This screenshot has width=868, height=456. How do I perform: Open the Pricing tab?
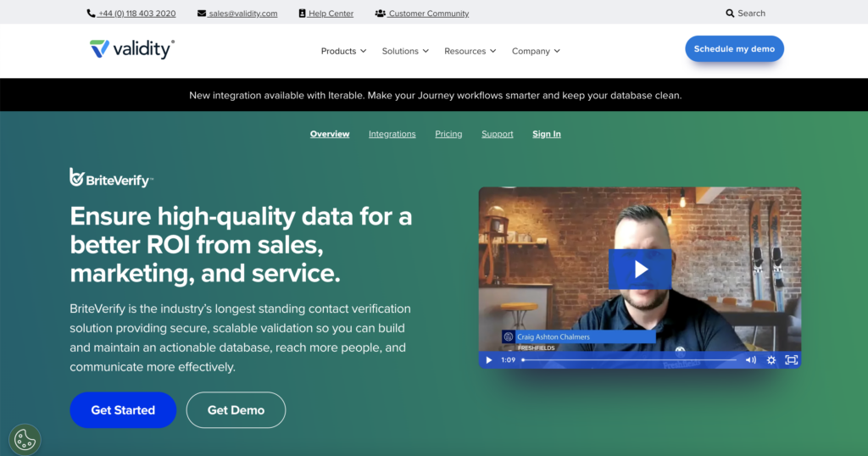448,134
